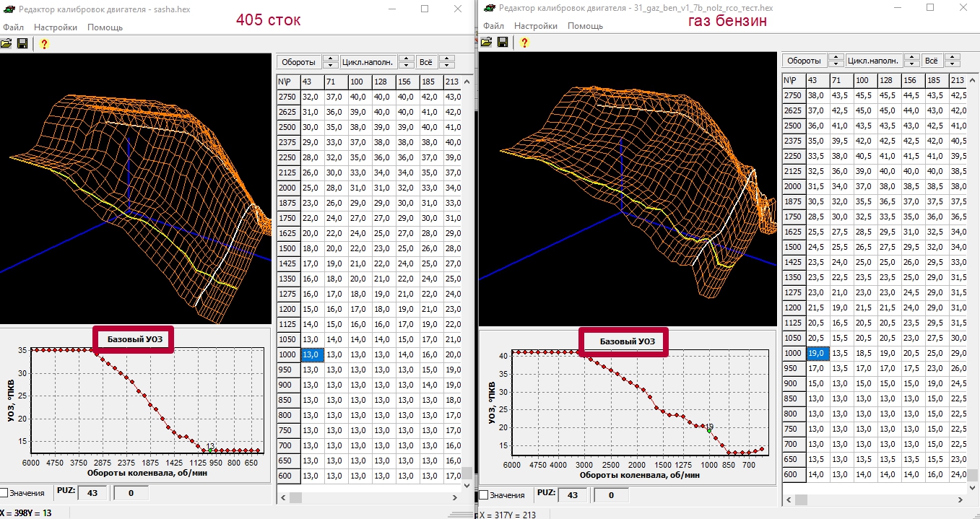The image size is (980, 519).
Task: Click the Обороты button in 31_gaz_ben window
Action: coord(804,61)
